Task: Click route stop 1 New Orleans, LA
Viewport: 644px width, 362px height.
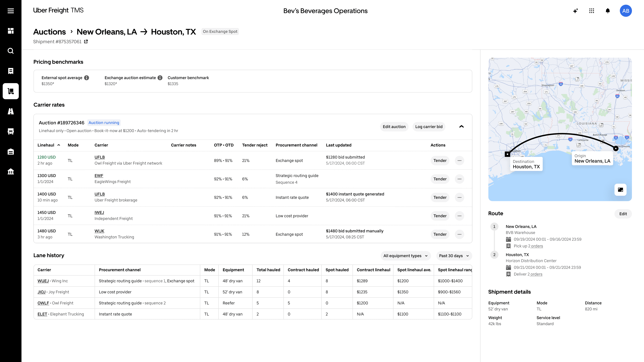Action: tap(521, 227)
